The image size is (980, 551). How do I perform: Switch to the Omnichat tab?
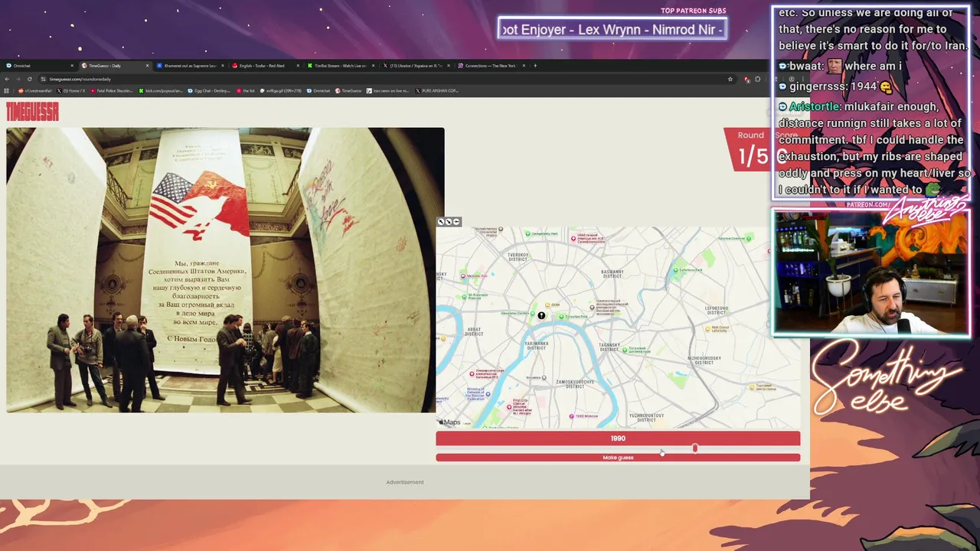point(38,66)
